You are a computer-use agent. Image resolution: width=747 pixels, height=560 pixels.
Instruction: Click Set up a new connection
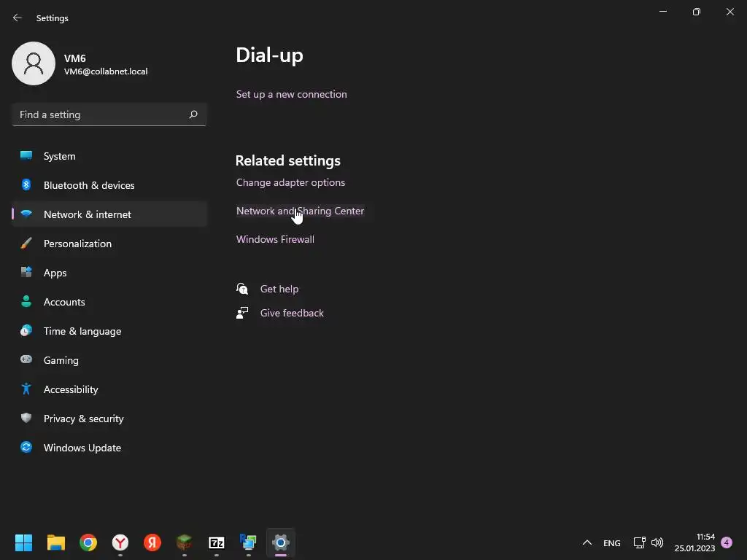[292, 94]
